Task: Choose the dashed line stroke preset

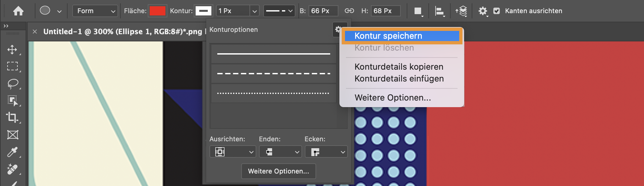Action: [x=273, y=73]
